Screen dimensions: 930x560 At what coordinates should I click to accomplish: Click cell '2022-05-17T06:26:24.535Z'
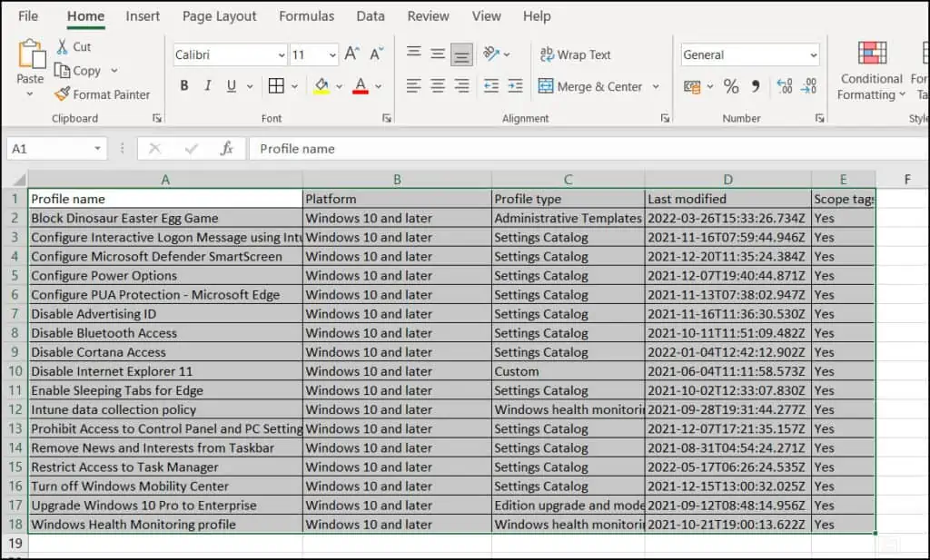[x=727, y=467]
